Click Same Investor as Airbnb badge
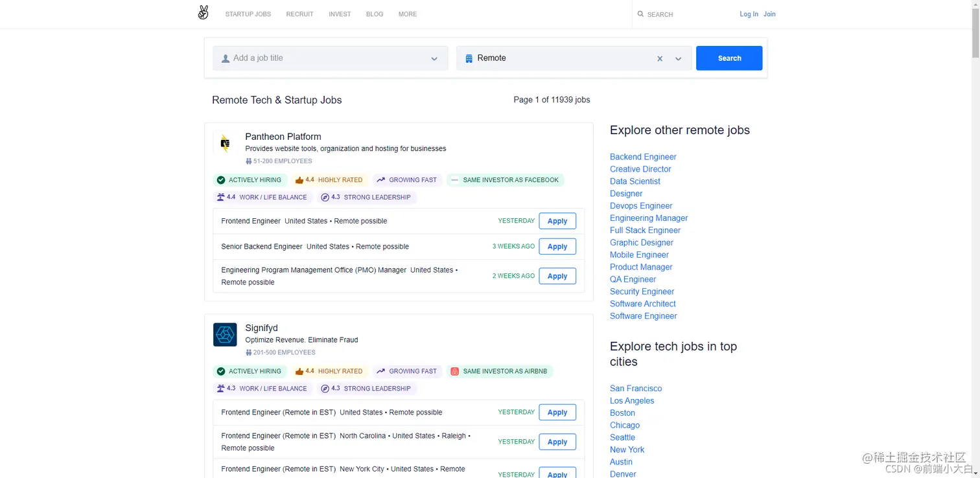980x478 pixels. pyautogui.click(x=500, y=371)
